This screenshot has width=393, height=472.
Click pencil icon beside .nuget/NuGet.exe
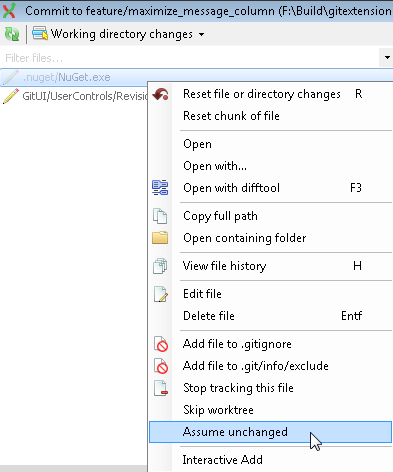tap(11, 77)
